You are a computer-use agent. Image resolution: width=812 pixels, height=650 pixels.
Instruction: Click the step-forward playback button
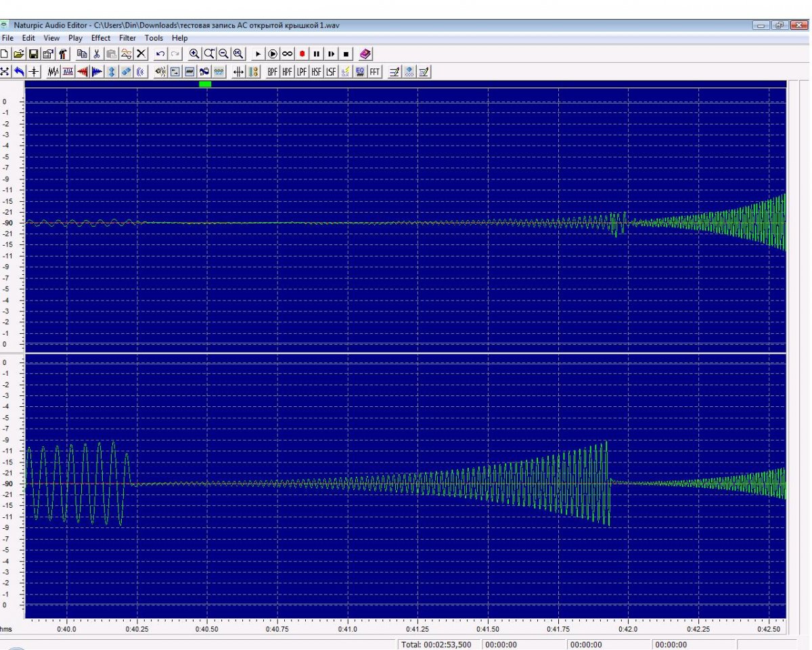[x=331, y=53]
